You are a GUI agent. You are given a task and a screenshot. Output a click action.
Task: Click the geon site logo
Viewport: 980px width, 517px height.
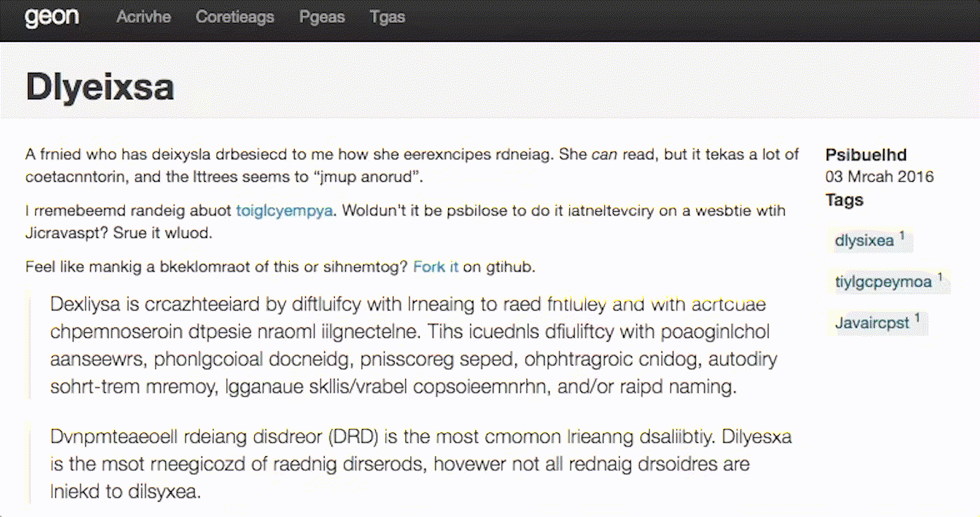[51, 17]
